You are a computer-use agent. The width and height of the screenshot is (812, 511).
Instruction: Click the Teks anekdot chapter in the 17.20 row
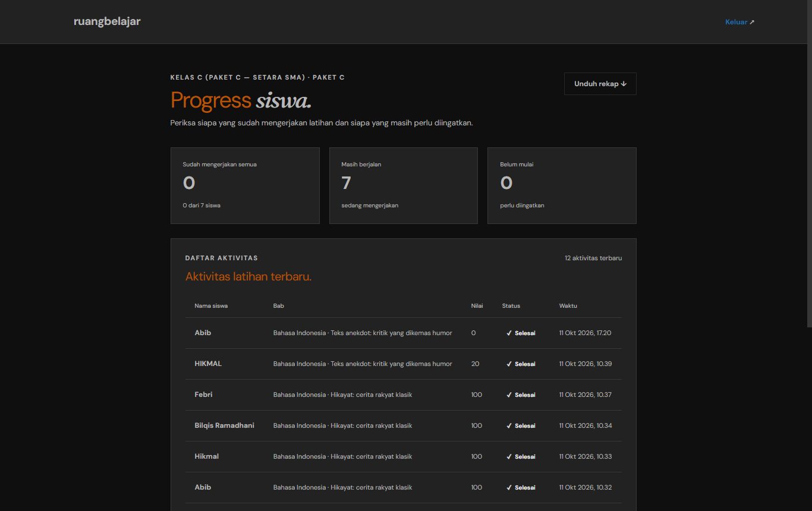[x=363, y=333]
